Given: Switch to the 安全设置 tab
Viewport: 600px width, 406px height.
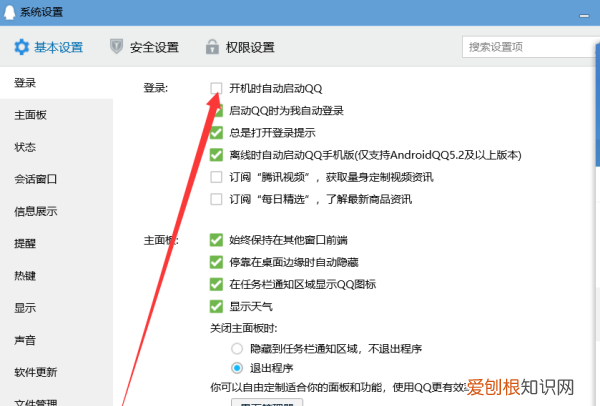Looking at the screenshot, I should [144, 47].
